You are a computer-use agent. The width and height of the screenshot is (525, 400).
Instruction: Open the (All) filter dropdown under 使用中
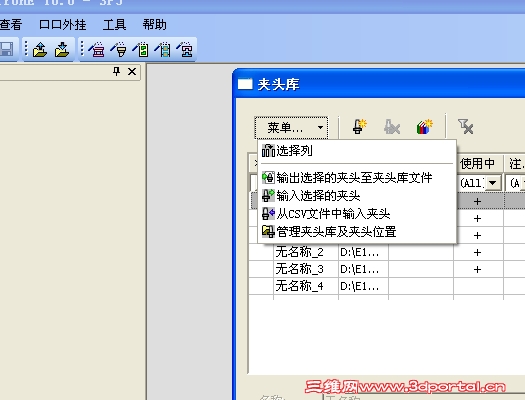[493, 183]
